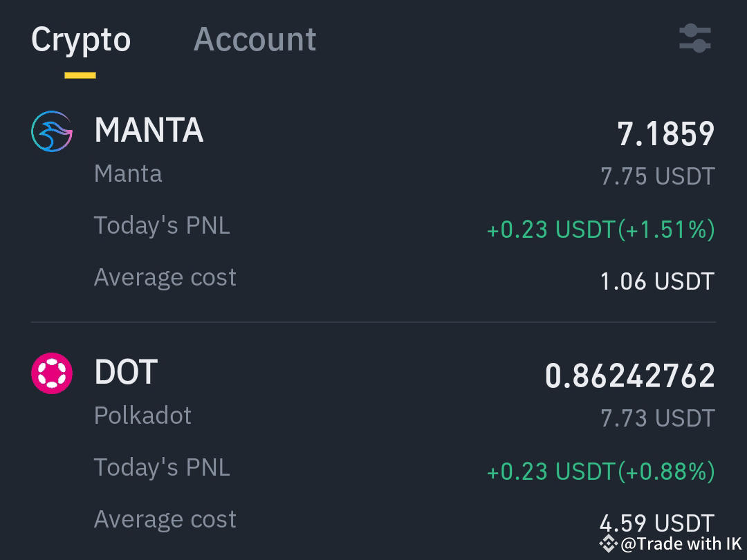Open sorting options via sliders icon
The image size is (747, 560).
pos(694,39)
